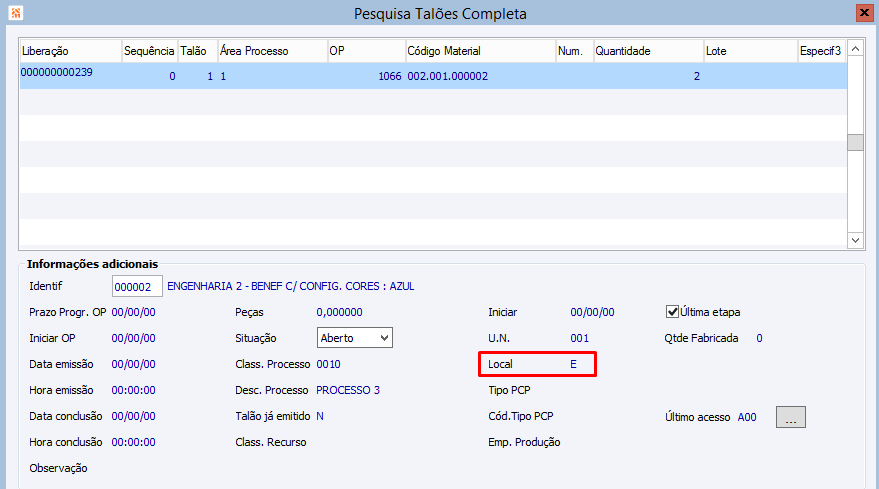The image size is (879, 489).
Task: Click the Hora conclusão time value
Action: [x=133, y=442]
